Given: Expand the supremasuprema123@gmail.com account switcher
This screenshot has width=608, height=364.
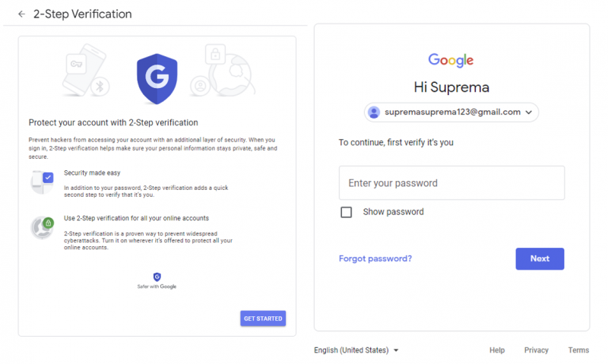Looking at the screenshot, I should pos(451,112).
